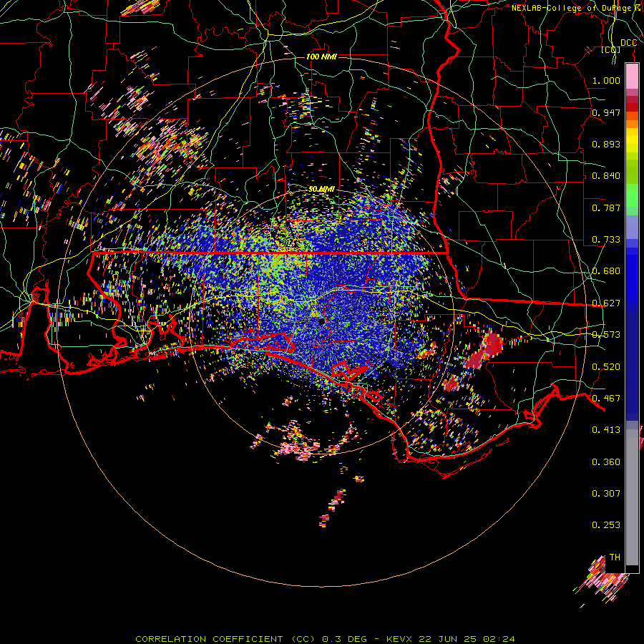Select the 0.360 color scale value
The image size is (644, 644).
pyautogui.click(x=606, y=462)
